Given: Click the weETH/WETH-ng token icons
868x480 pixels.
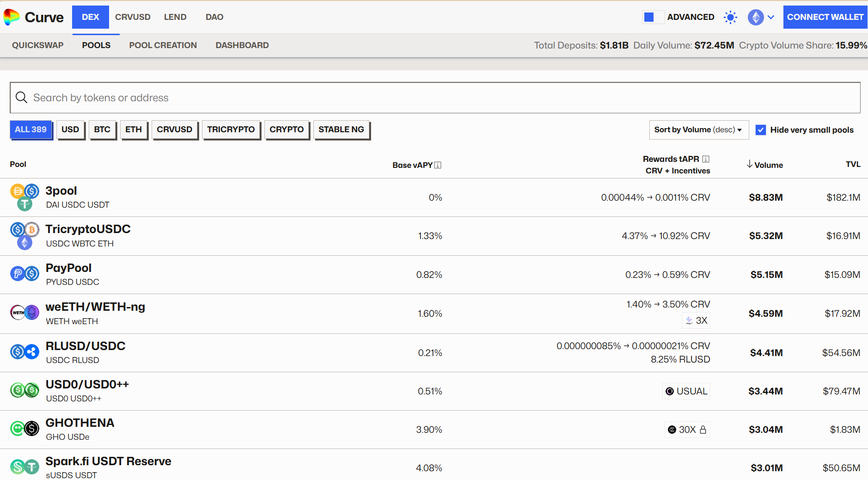Looking at the screenshot, I should (24, 313).
